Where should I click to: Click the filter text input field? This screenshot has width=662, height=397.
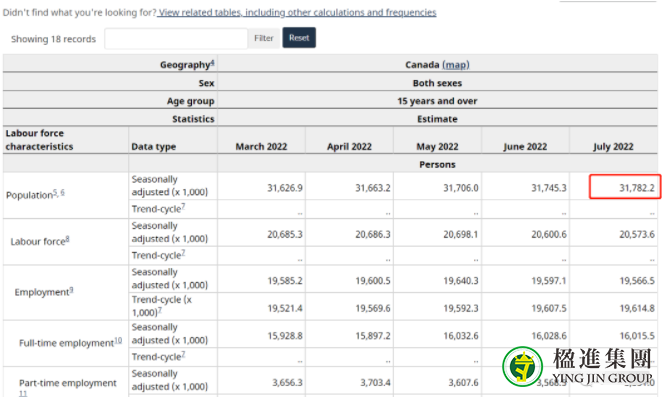[x=176, y=38]
